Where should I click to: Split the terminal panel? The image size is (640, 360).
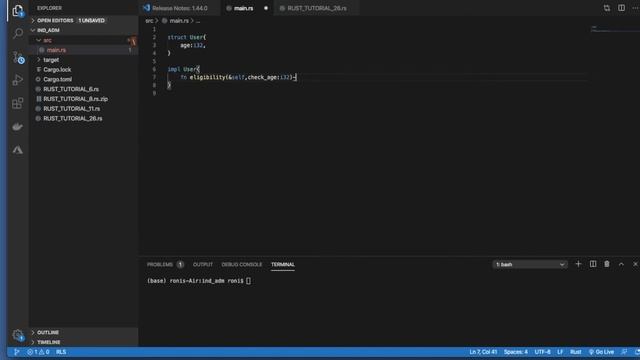coord(593,264)
